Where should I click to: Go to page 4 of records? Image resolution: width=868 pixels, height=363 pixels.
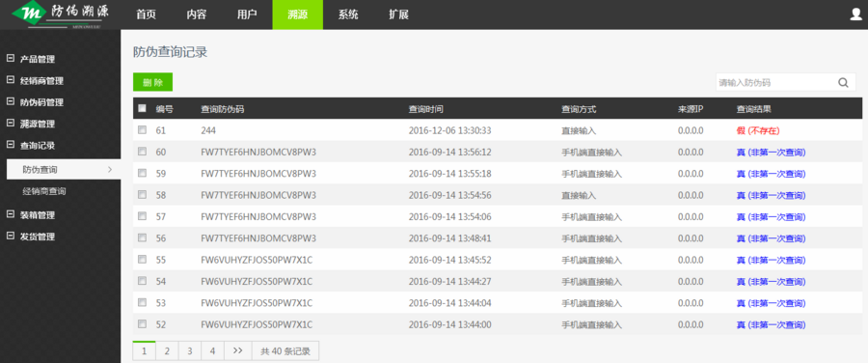click(x=212, y=350)
